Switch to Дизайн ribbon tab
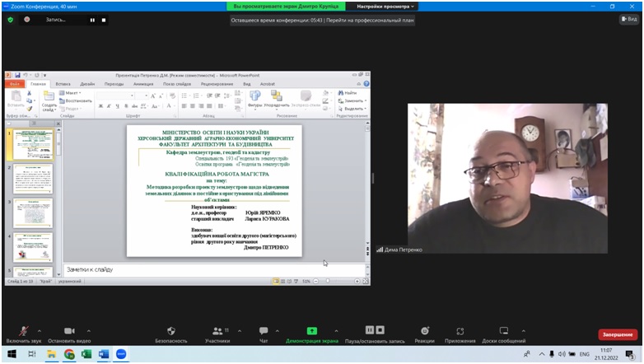 point(87,84)
